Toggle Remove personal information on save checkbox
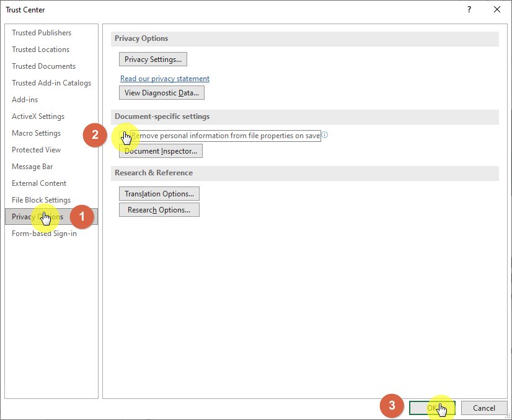Screen dimensions: 512x420 coord(123,136)
